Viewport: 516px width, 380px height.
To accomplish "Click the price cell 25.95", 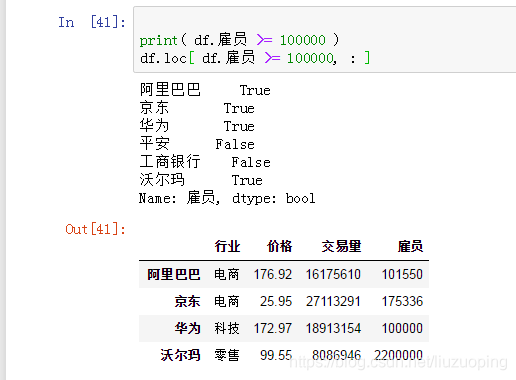I will click(276, 302).
